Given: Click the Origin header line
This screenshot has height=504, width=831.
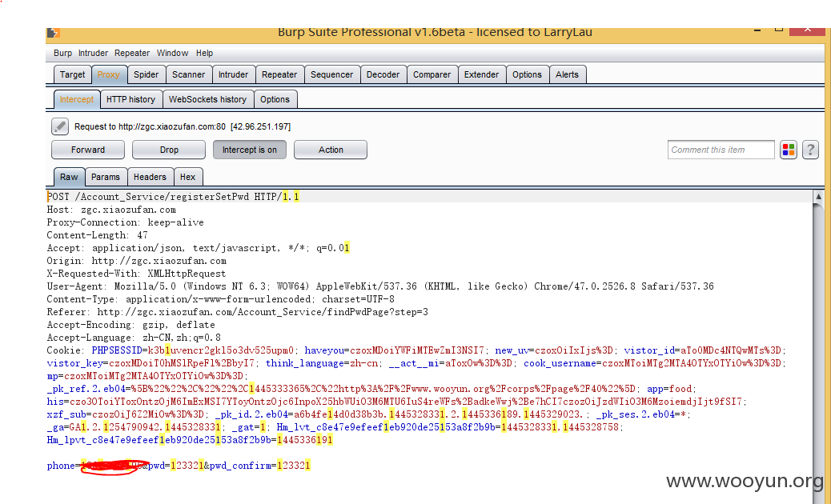Looking at the screenshot, I should 137,261.
